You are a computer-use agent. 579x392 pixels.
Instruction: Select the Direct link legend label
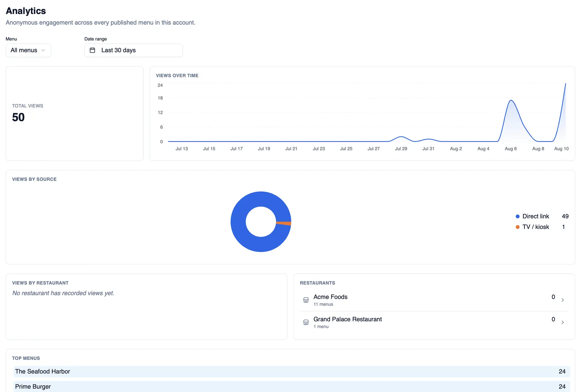tap(536, 216)
